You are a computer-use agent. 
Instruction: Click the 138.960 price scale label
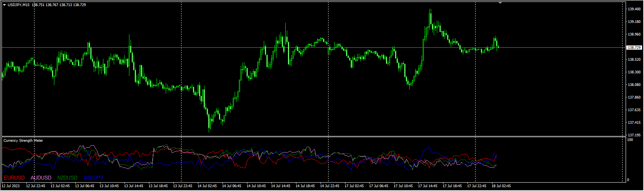pos(634,34)
